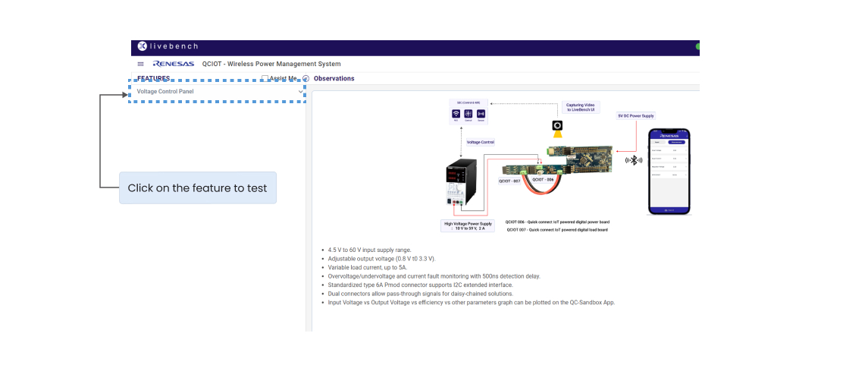This screenshot has width=868, height=381.
Task: Click the '5V DC Power Supply' label
Action: (x=636, y=116)
